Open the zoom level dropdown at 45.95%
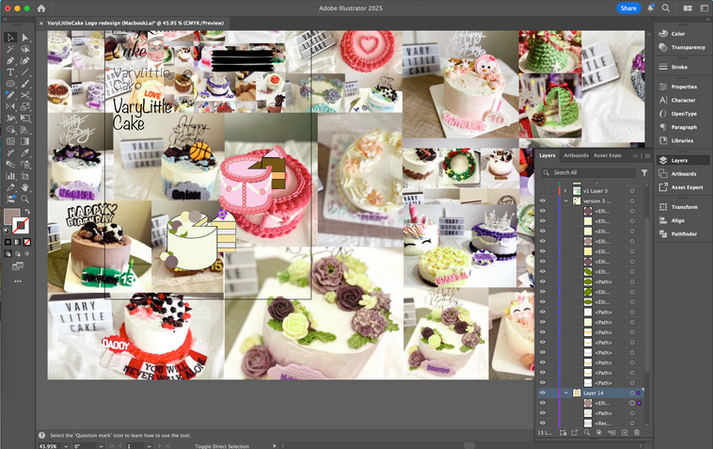This screenshot has width=713, height=449. (x=66, y=446)
